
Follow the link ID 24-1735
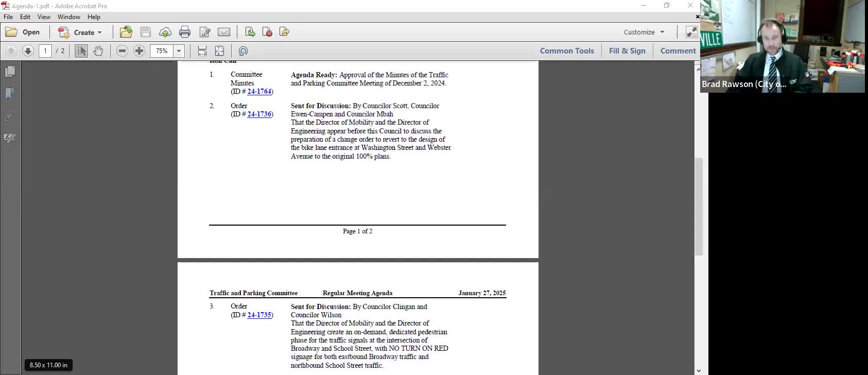coord(259,315)
